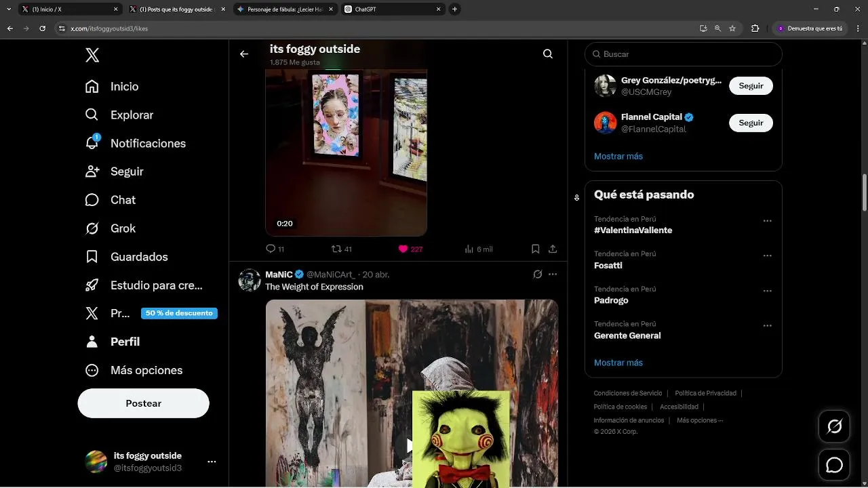Viewport: 868px width, 488px height.
Task: Show more trends under Qué está pasando
Action: point(618,363)
